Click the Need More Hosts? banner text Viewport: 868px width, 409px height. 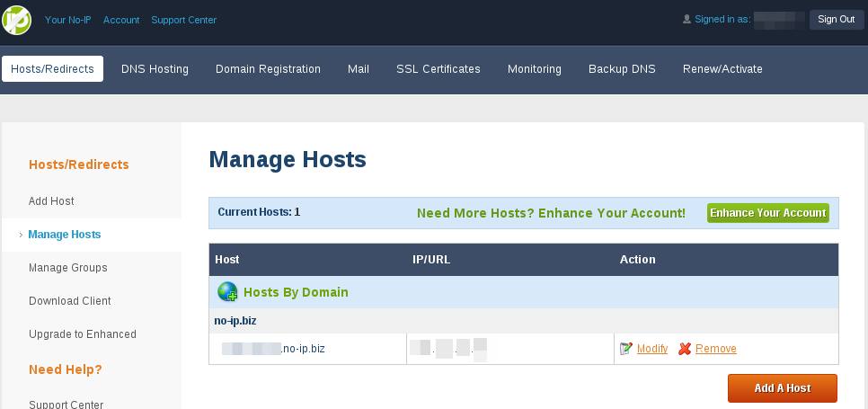click(551, 213)
